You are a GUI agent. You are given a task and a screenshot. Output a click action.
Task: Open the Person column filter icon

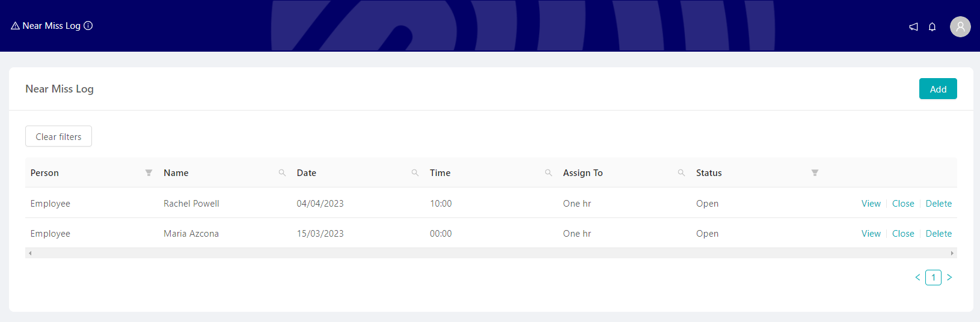(x=149, y=173)
